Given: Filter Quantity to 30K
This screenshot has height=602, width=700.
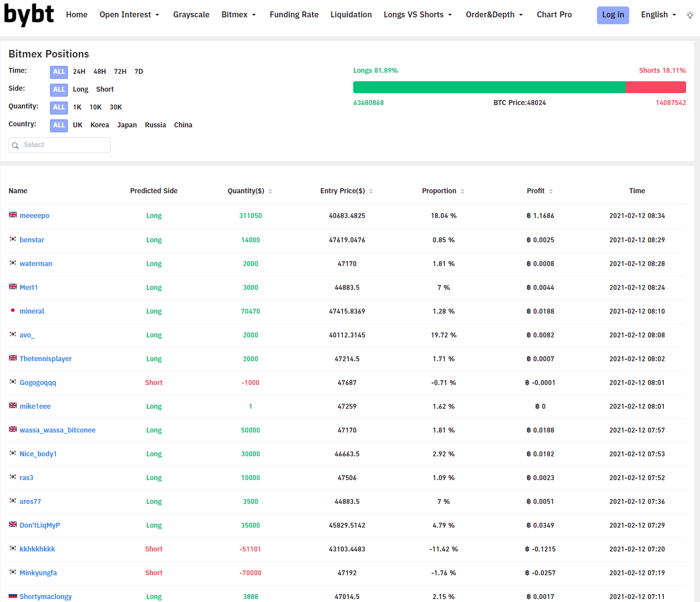Looking at the screenshot, I should pyautogui.click(x=116, y=108).
